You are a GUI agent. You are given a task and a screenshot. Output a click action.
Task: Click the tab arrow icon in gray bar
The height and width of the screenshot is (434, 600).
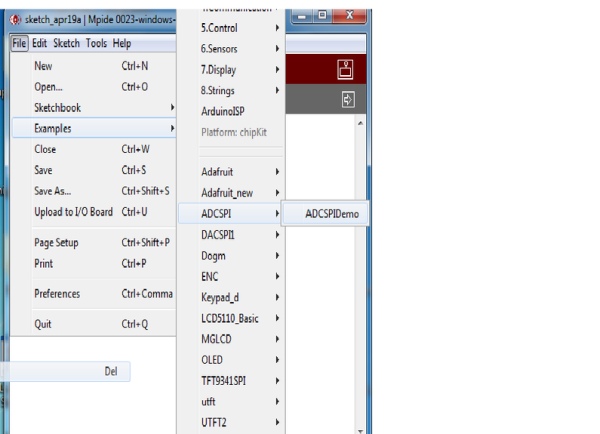[348, 100]
